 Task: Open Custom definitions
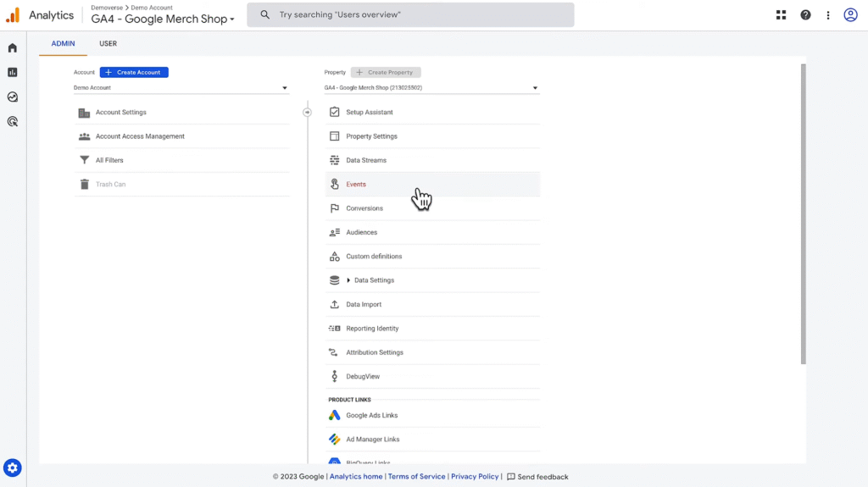374,257
